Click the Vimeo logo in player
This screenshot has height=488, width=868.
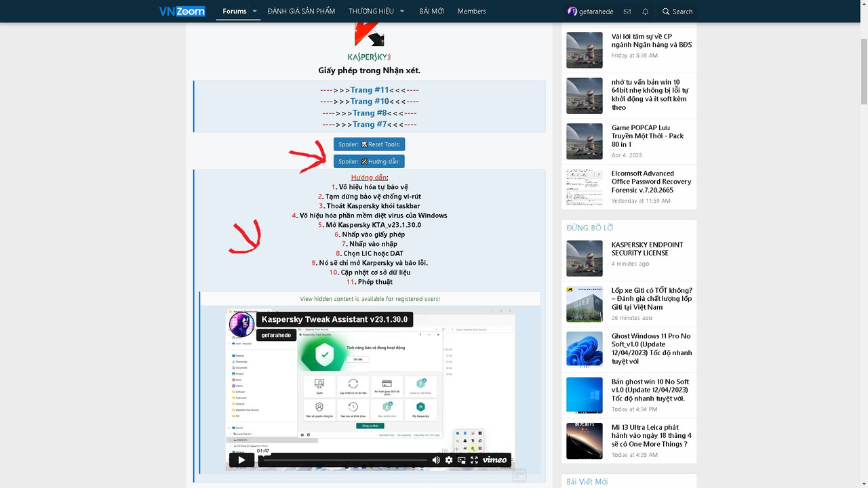[x=494, y=460]
